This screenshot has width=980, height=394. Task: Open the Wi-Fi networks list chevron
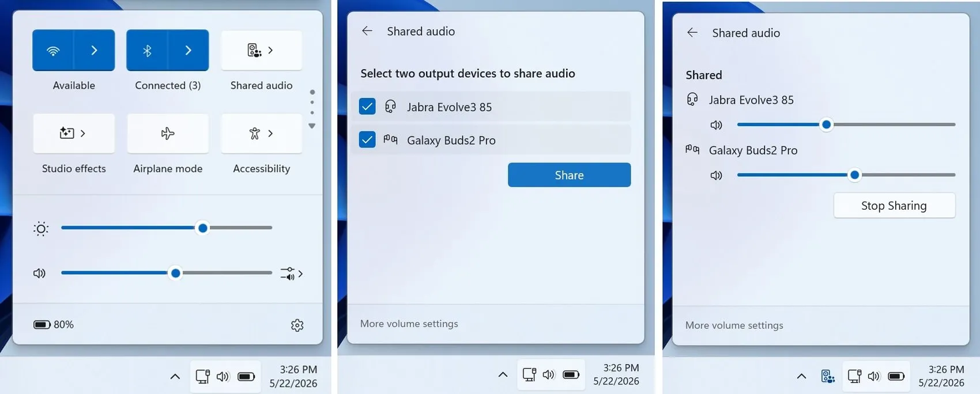(x=95, y=51)
